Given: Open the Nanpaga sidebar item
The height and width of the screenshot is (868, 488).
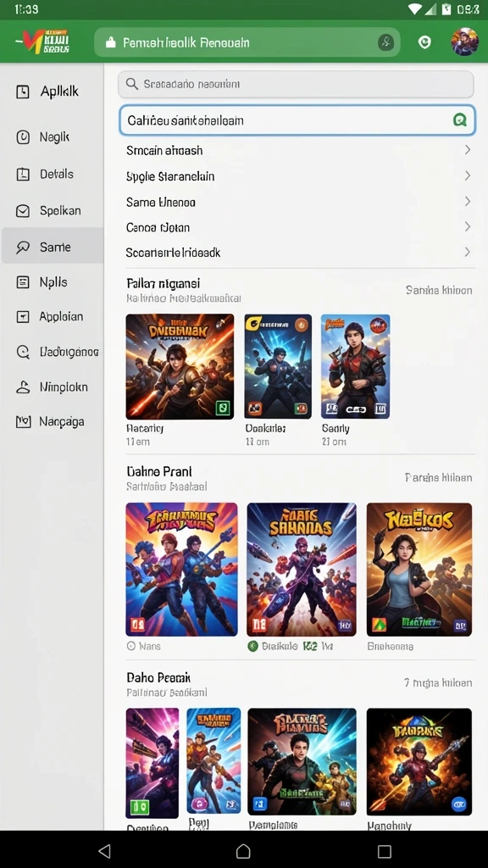Looking at the screenshot, I should coord(53,422).
